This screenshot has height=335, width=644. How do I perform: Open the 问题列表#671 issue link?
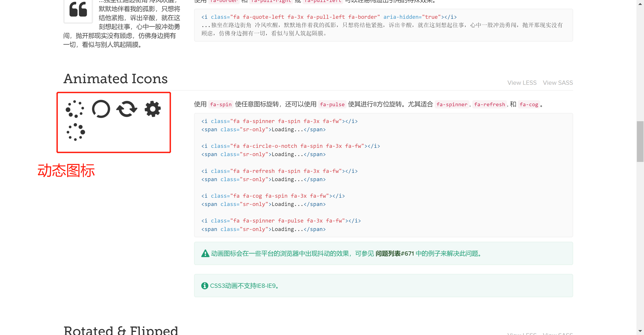click(x=394, y=254)
